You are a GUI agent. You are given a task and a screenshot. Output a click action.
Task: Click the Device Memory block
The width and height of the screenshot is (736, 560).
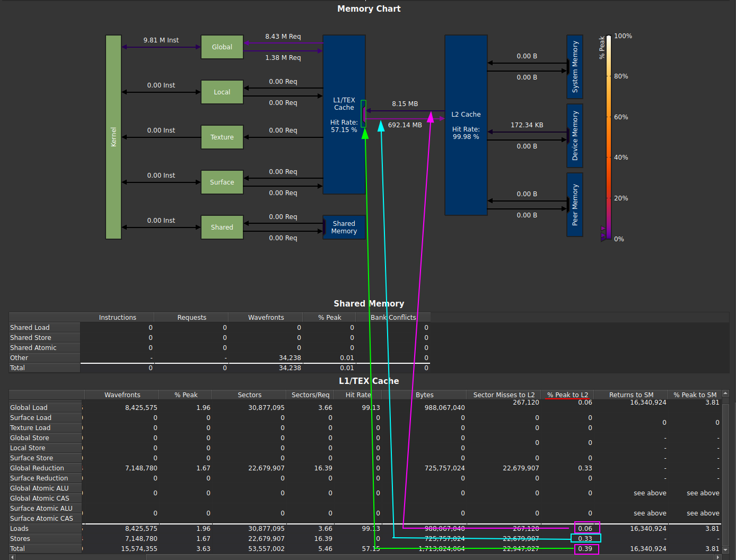point(574,136)
